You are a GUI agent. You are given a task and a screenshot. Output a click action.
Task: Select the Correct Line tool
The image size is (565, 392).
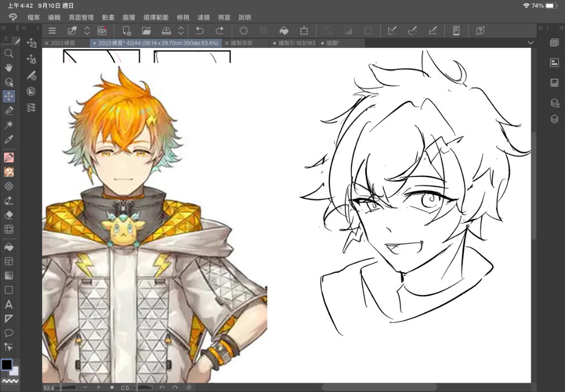[9, 347]
